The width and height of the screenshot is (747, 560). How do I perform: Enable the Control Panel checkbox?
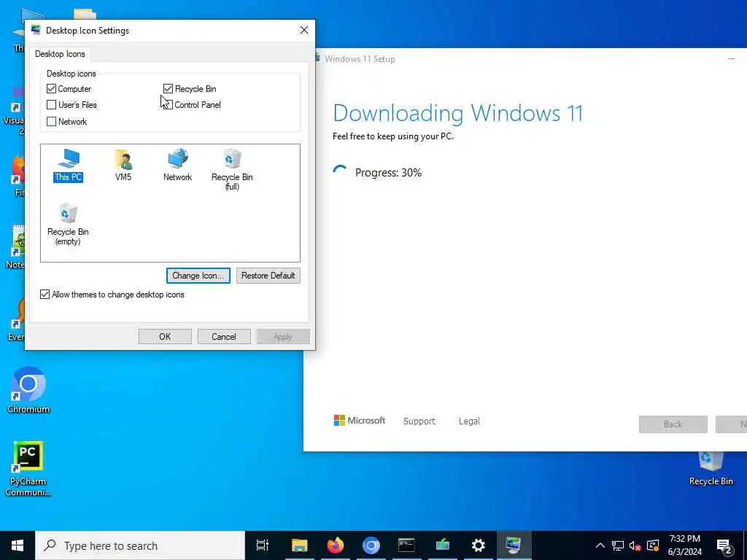pyautogui.click(x=168, y=105)
